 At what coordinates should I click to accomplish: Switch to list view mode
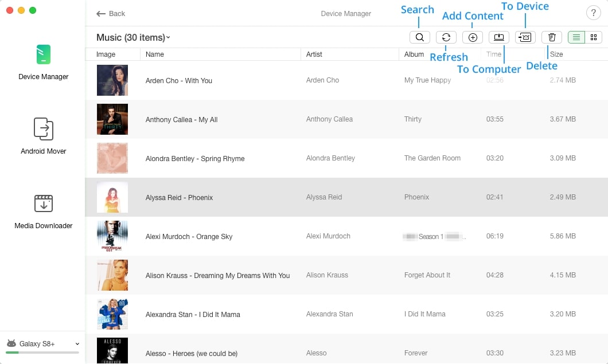(576, 37)
